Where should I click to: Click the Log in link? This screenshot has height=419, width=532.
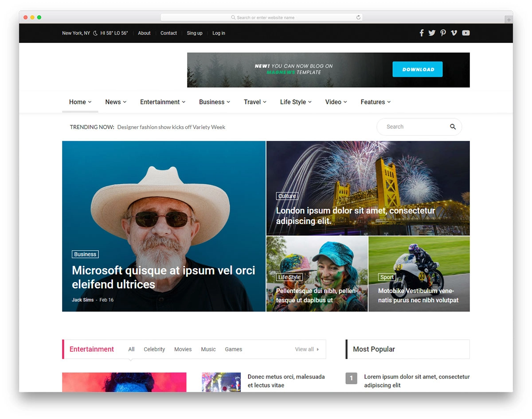pos(219,33)
